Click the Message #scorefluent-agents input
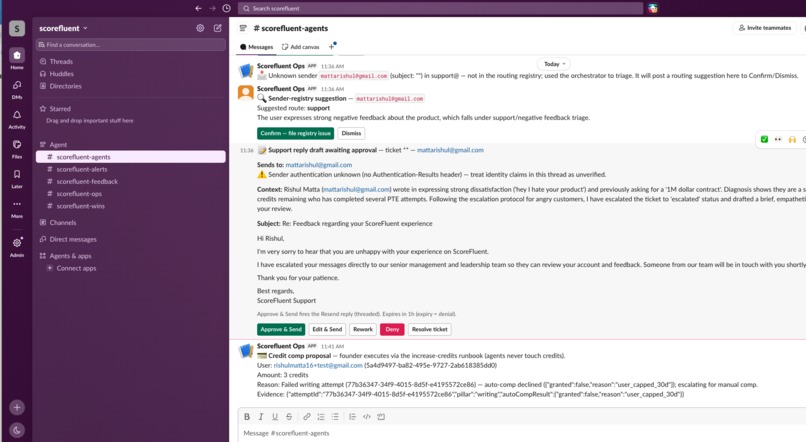Screen dimensions: 806x442 522,433
